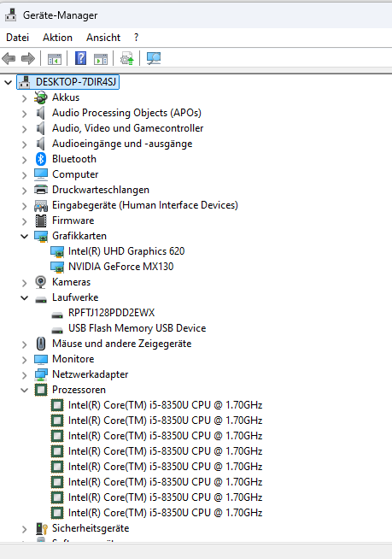Open the Ansicht menu

pos(103,38)
